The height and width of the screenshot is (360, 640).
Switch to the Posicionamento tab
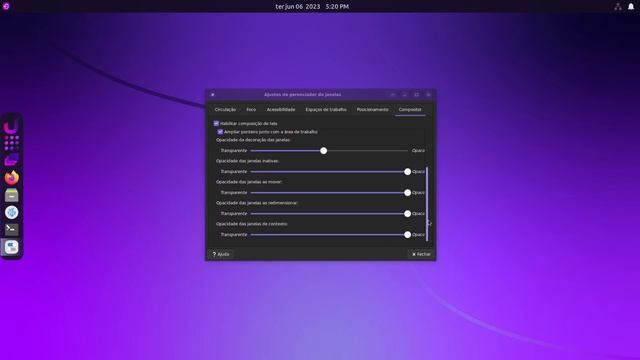[x=373, y=109]
